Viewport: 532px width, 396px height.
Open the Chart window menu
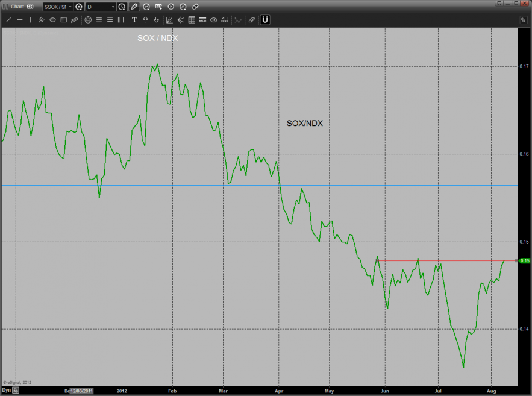click(x=16, y=7)
